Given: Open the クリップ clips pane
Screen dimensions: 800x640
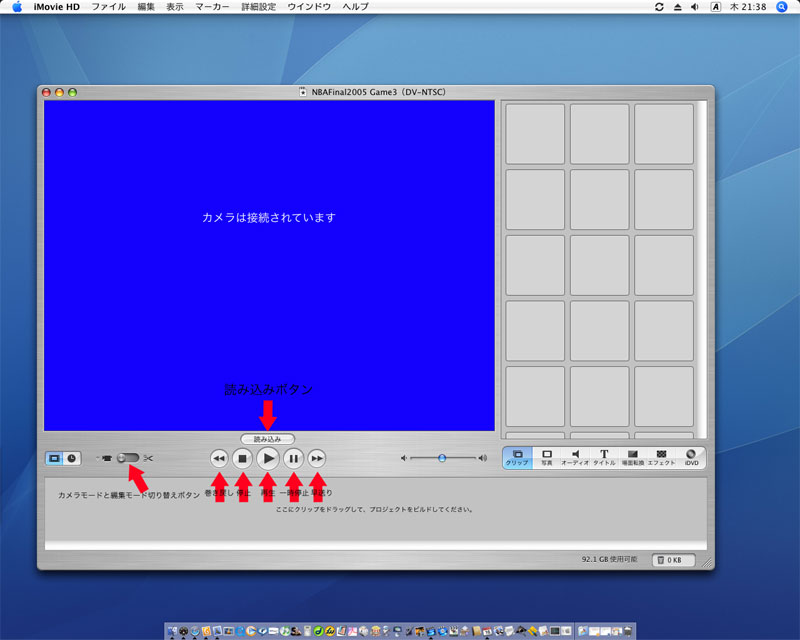Looking at the screenshot, I should pos(517,458).
